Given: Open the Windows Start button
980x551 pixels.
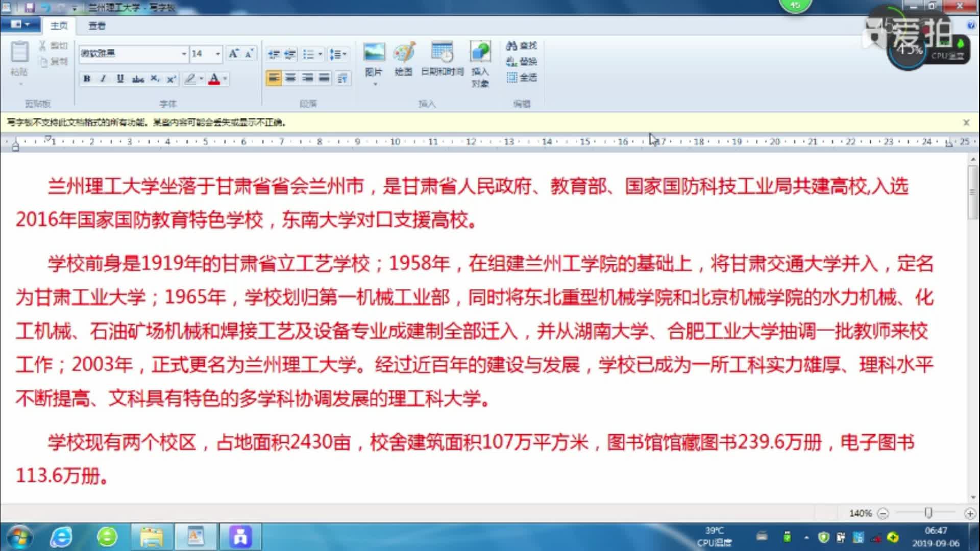Looking at the screenshot, I should [x=19, y=537].
